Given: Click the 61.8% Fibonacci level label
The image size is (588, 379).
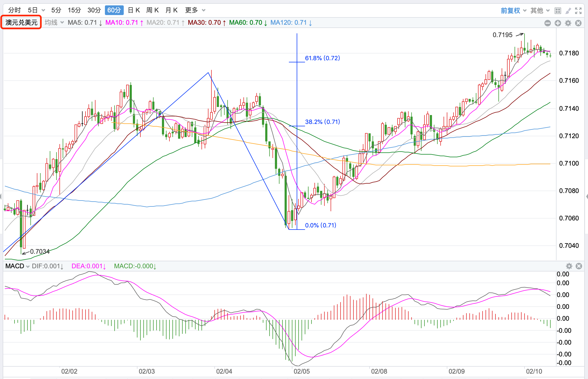Looking at the screenshot, I should (x=322, y=58).
